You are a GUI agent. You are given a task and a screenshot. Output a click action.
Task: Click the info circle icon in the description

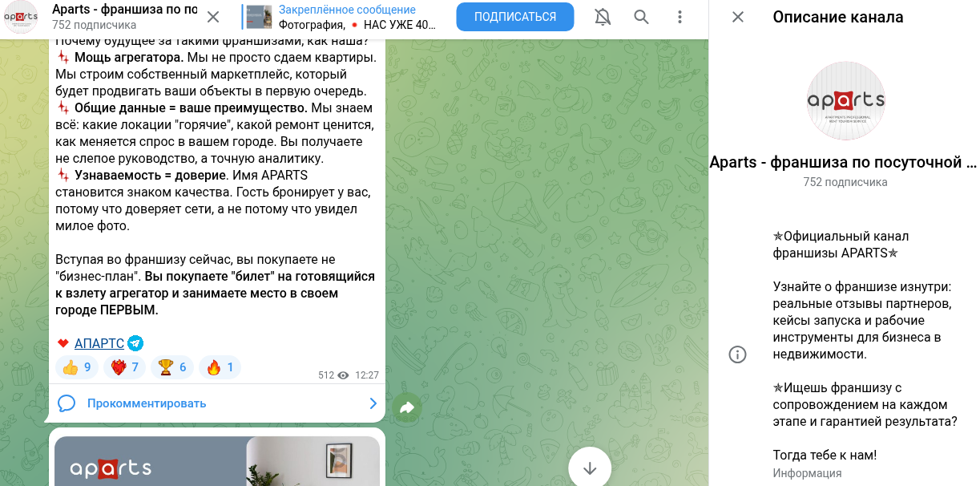click(737, 354)
